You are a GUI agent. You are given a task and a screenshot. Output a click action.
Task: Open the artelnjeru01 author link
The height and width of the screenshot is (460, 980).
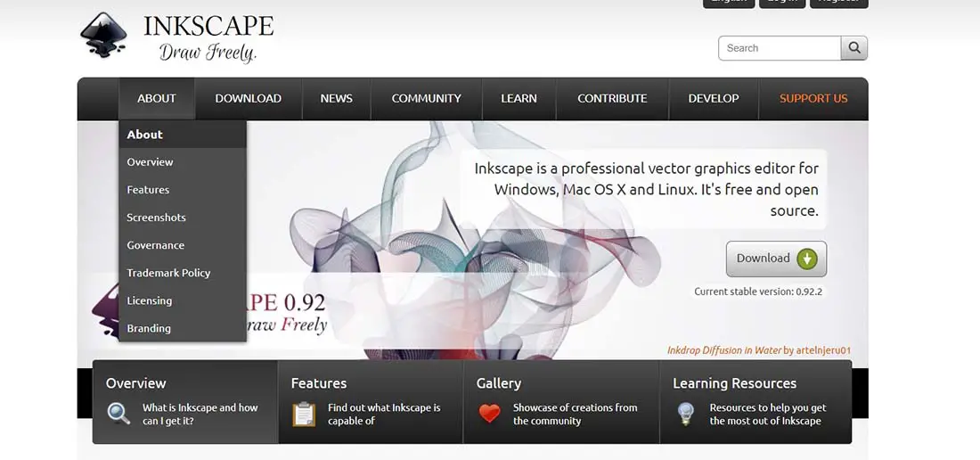point(823,350)
